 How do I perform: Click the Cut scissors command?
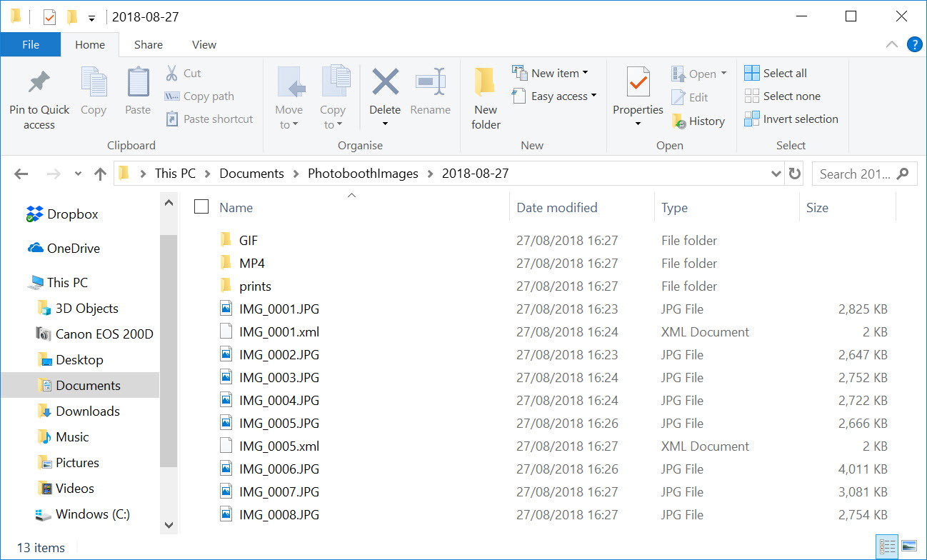tap(184, 73)
